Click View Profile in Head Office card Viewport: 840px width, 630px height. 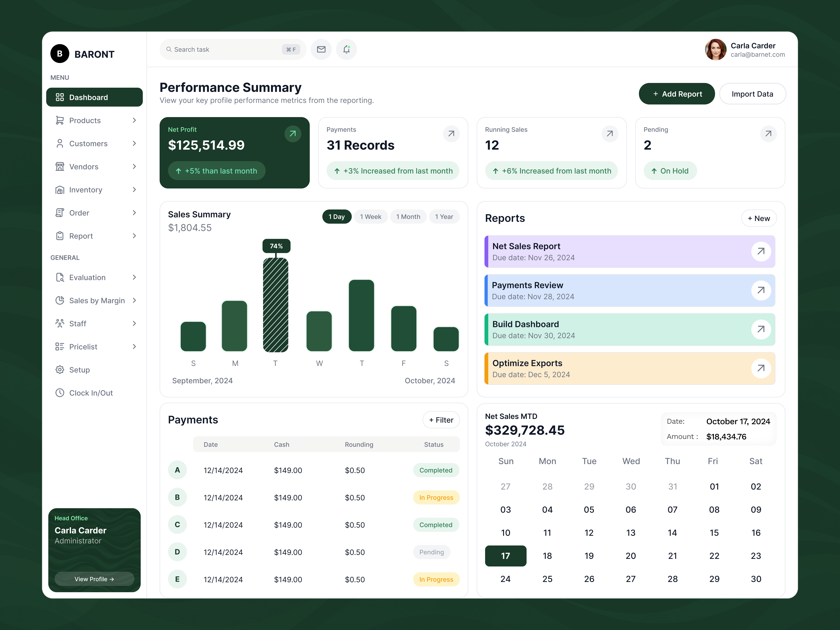click(x=94, y=579)
